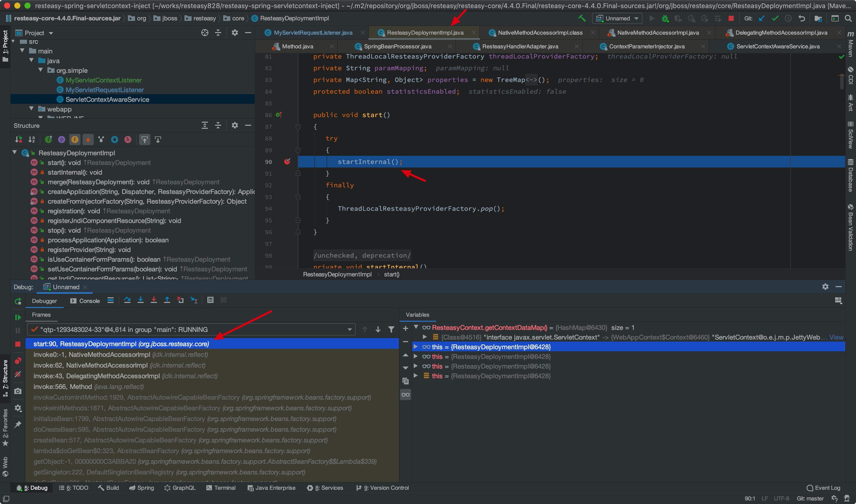Viewport: 856px width, 504px height.
Task: Collapse ResteasyContext.getContextDataMap() variable node
Action: 416,327
